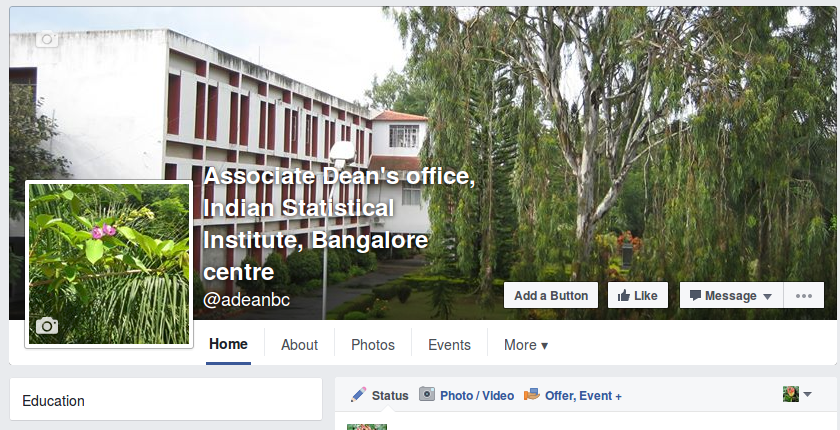Image resolution: width=840 pixels, height=430 pixels.
Task: Expand the Message button dropdown arrow
Action: tap(767, 297)
